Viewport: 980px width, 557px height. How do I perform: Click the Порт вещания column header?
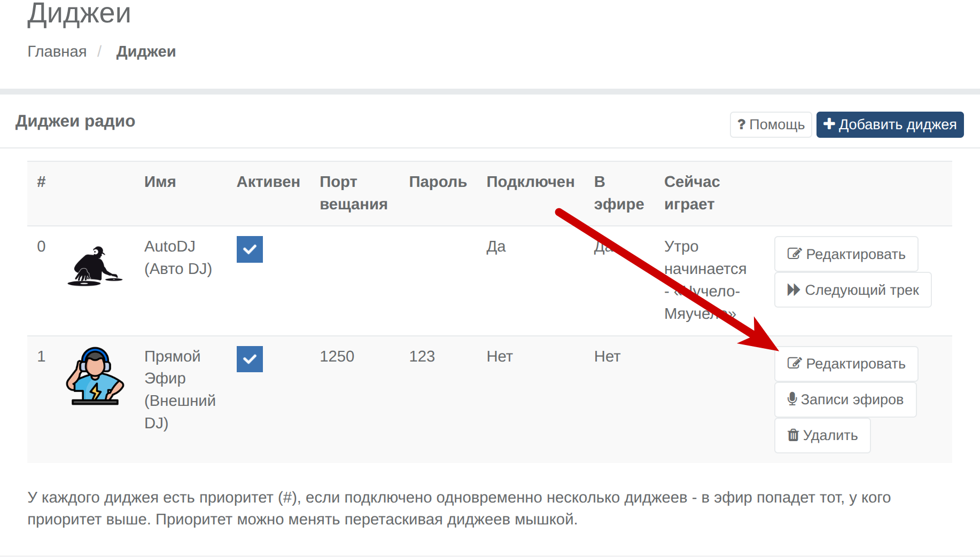[353, 193]
